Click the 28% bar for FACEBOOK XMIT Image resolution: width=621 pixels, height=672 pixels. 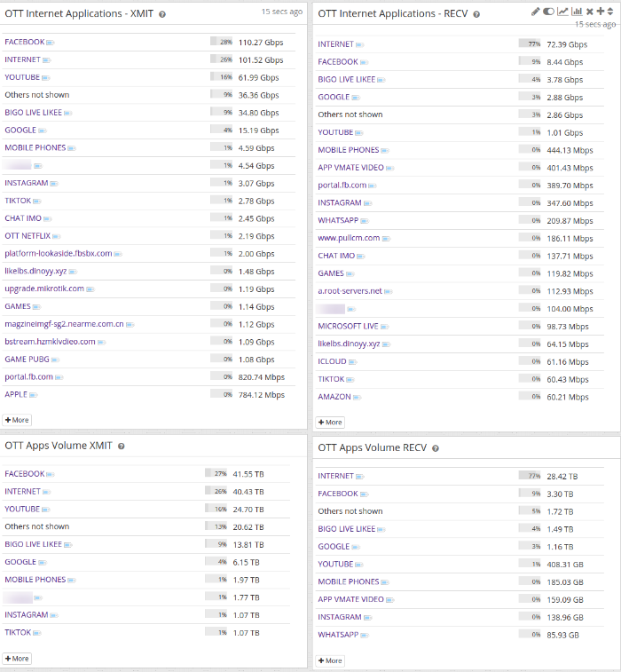click(x=222, y=42)
